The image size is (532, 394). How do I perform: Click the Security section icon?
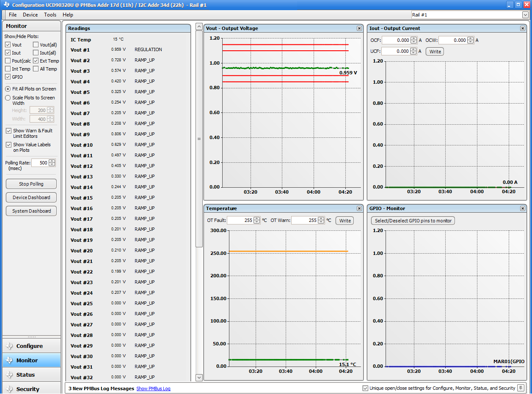pyautogui.click(x=8, y=389)
